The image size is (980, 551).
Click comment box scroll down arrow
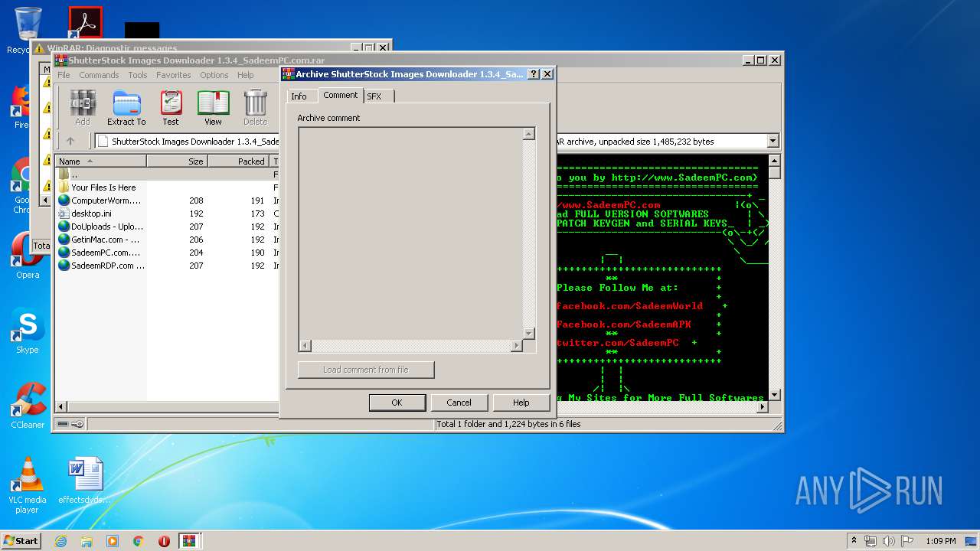coord(529,333)
